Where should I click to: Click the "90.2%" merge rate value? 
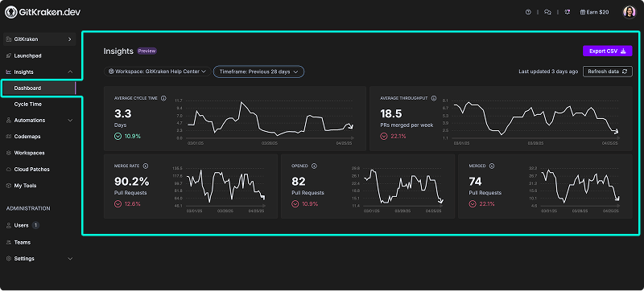(131, 181)
